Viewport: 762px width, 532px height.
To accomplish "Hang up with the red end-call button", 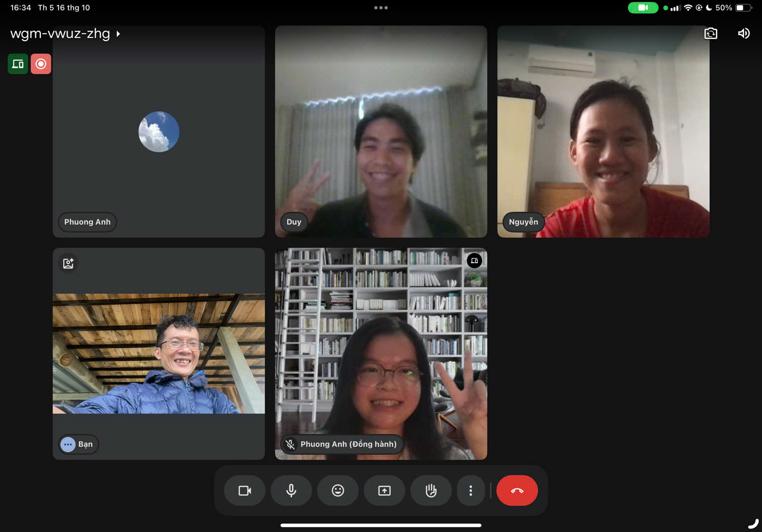I will pyautogui.click(x=517, y=491).
